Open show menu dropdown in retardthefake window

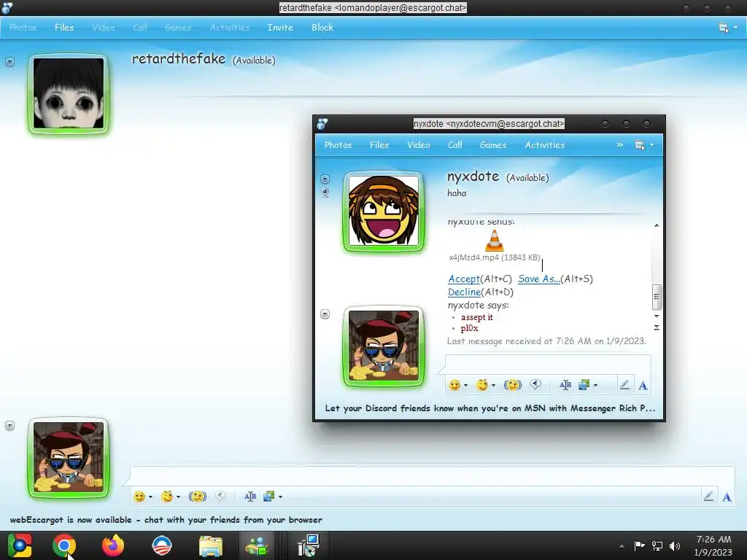(x=728, y=28)
